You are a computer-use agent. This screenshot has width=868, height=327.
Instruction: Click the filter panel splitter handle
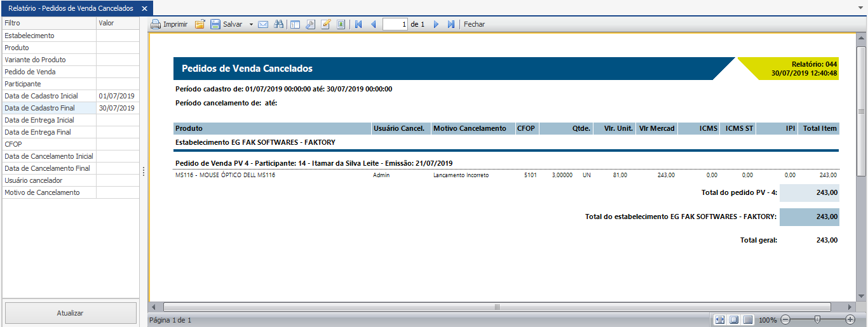[144, 171]
